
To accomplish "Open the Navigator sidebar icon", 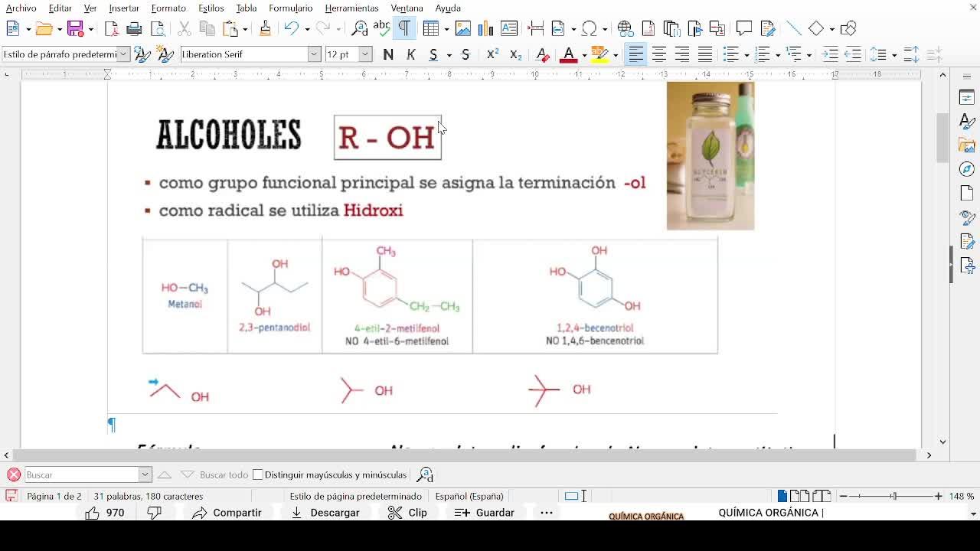I will (967, 169).
